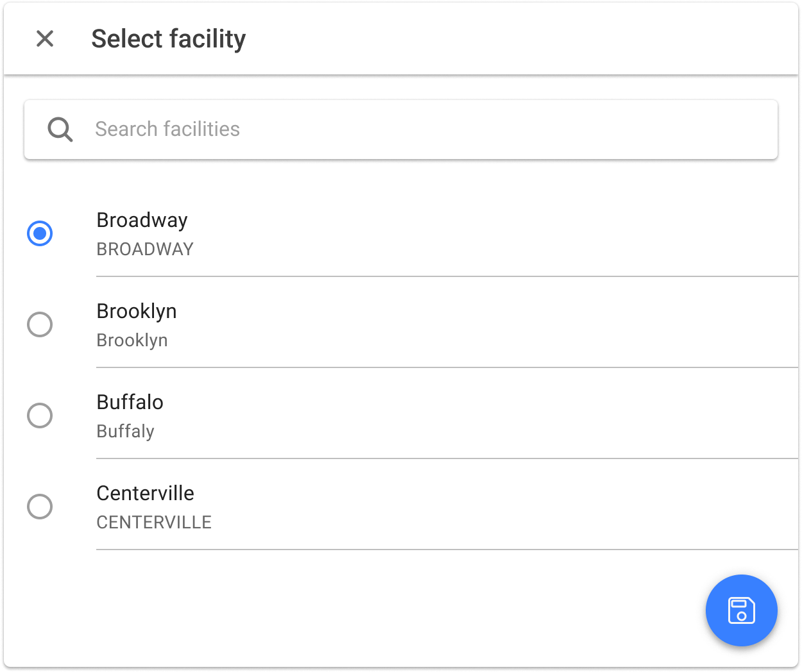The image size is (802, 672).
Task: Click the Broadway facility name
Action: [142, 220]
